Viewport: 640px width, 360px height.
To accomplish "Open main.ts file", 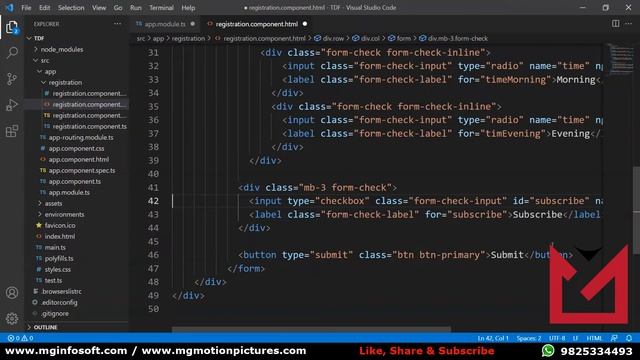I will click(55, 247).
